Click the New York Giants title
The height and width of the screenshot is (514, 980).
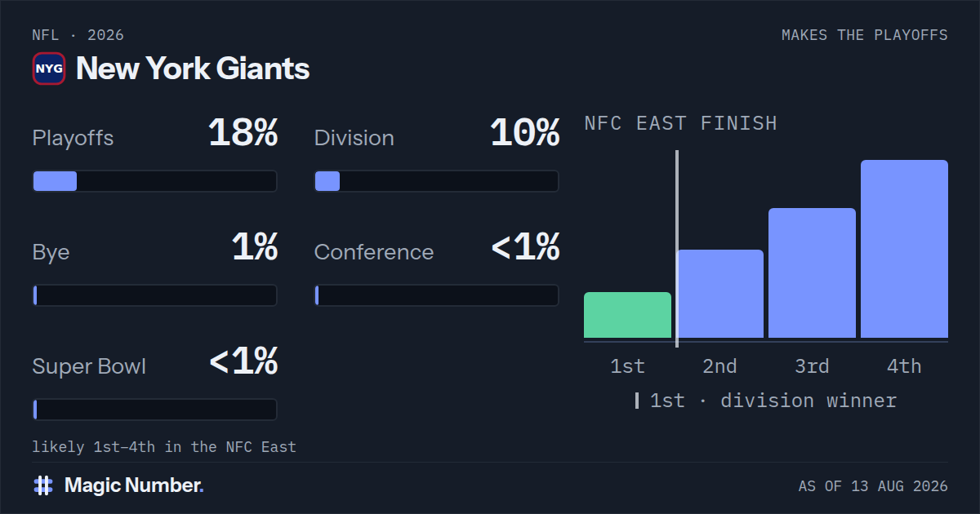(193, 69)
